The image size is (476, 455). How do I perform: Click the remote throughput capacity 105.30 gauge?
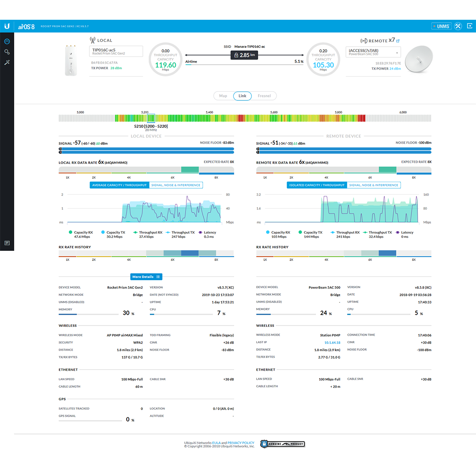tap(323, 59)
